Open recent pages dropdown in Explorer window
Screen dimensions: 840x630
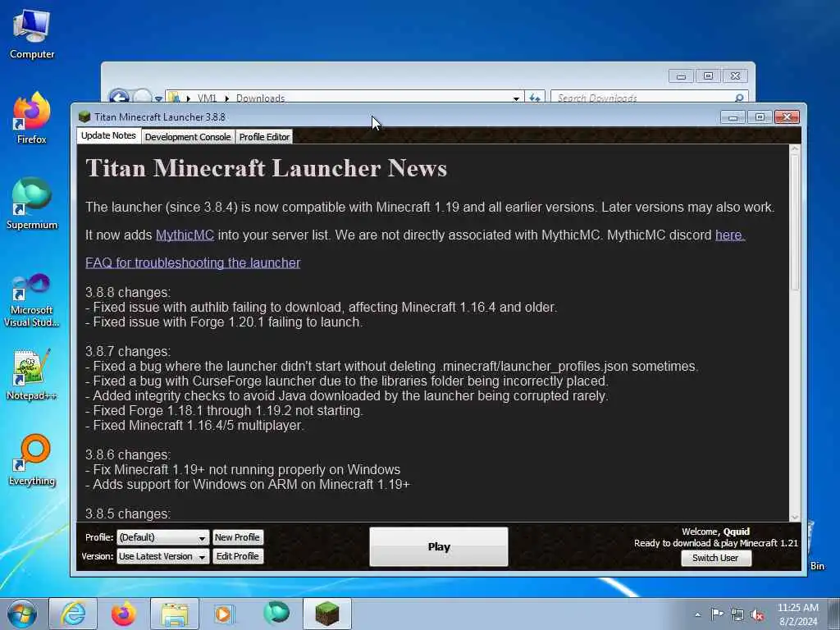click(x=158, y=98)
